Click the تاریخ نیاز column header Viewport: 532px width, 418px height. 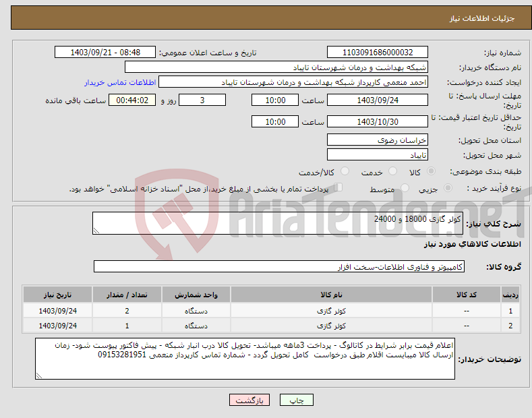tap(58, 295)
